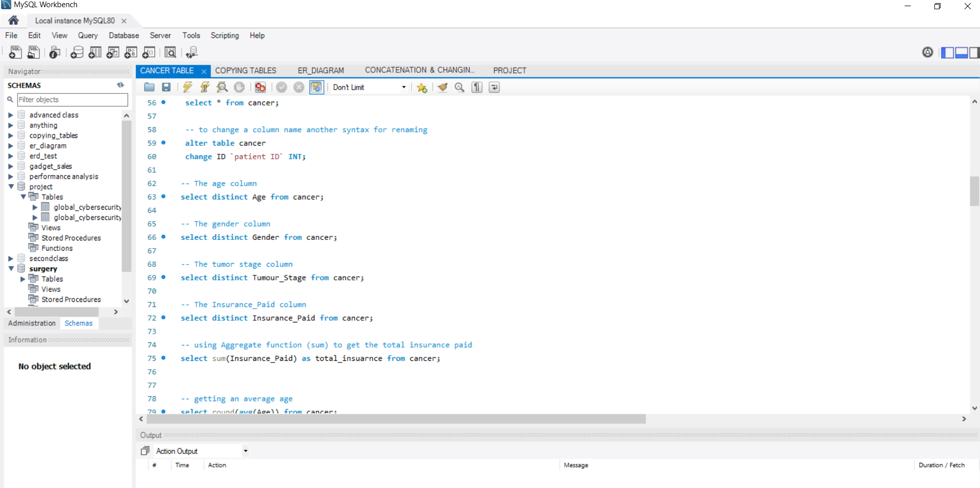Collapse the Tables node under project
This screenshot has height=488, width=980.
point(23,197)
